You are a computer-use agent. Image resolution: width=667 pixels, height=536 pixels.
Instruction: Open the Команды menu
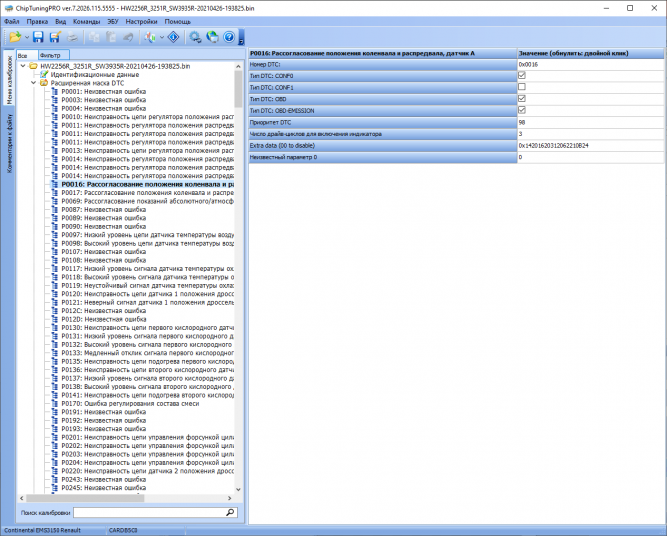[86, 21]
